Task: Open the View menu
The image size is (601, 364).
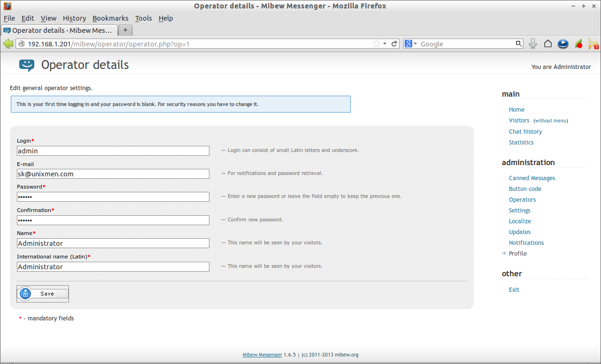Action: point(48,18)
